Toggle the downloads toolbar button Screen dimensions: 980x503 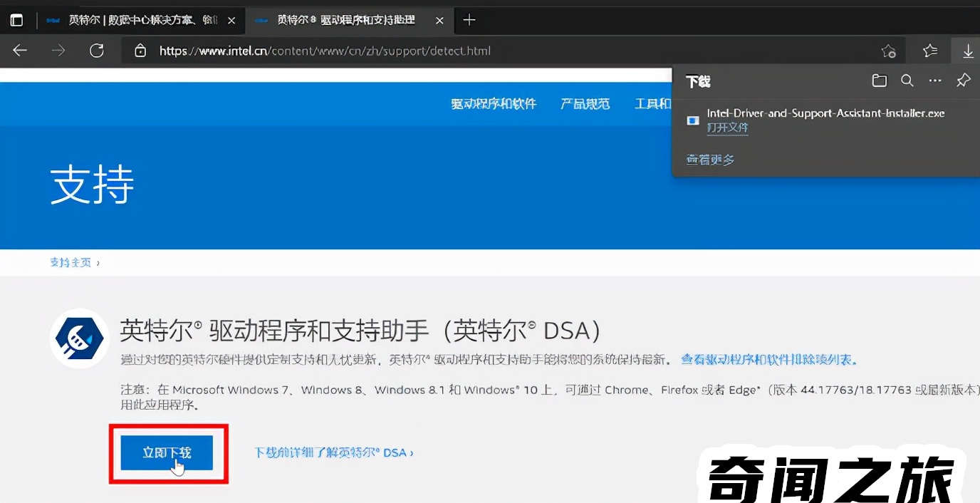tap(968, 51)
